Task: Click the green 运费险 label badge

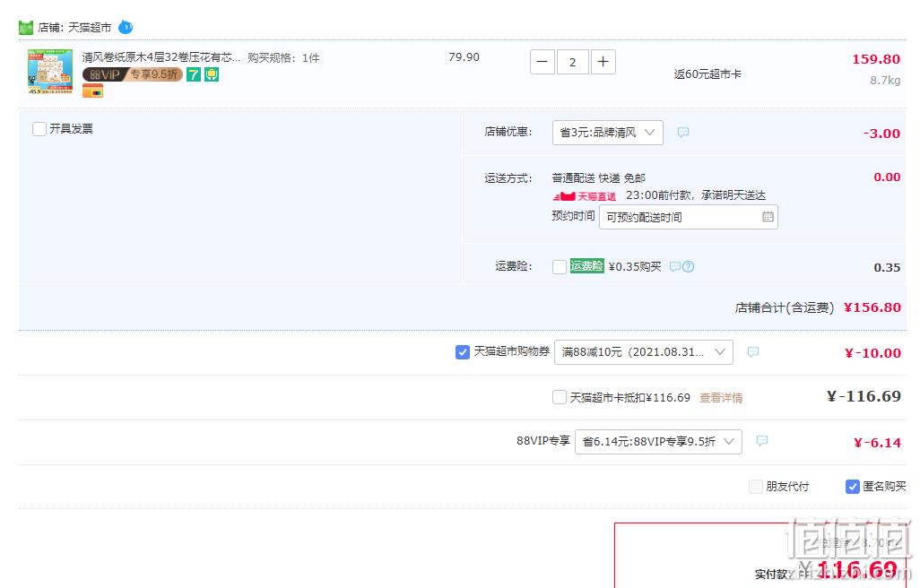Action: coord(586,266)
